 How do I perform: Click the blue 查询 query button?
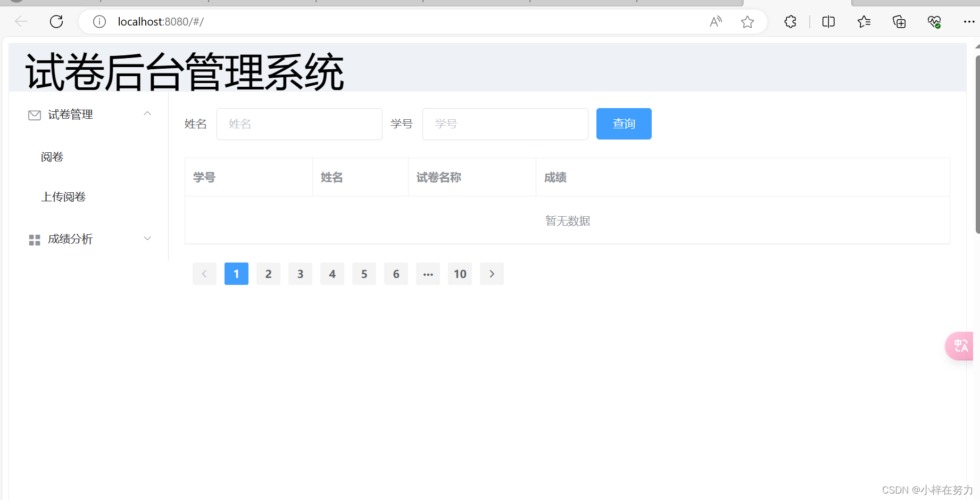pos(623,124)
